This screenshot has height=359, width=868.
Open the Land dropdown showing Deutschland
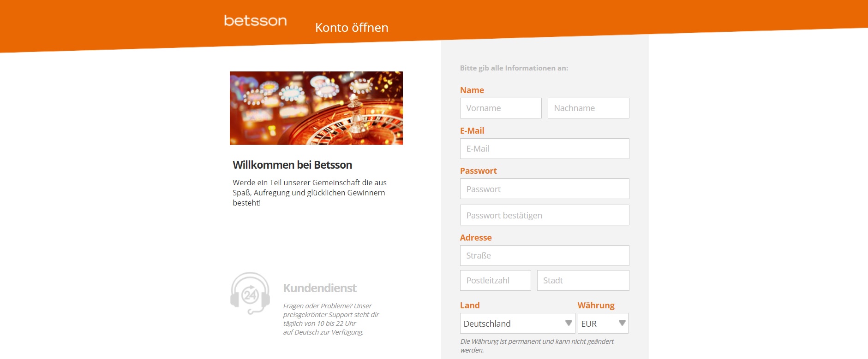tap(517, 324)
